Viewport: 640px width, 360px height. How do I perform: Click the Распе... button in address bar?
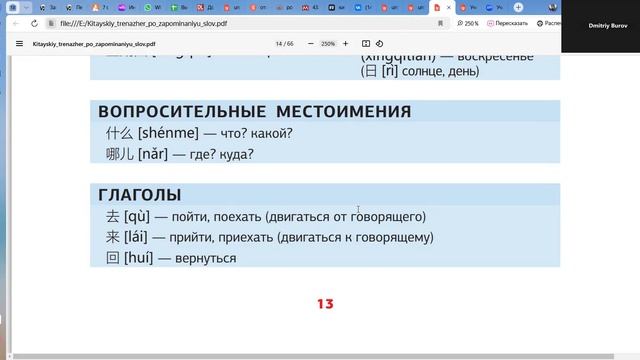549,24
